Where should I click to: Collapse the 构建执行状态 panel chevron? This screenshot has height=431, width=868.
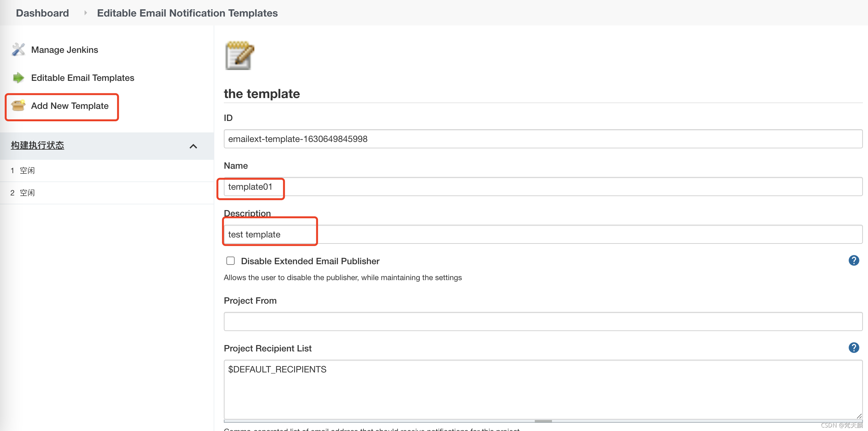(x=193, y=146)
